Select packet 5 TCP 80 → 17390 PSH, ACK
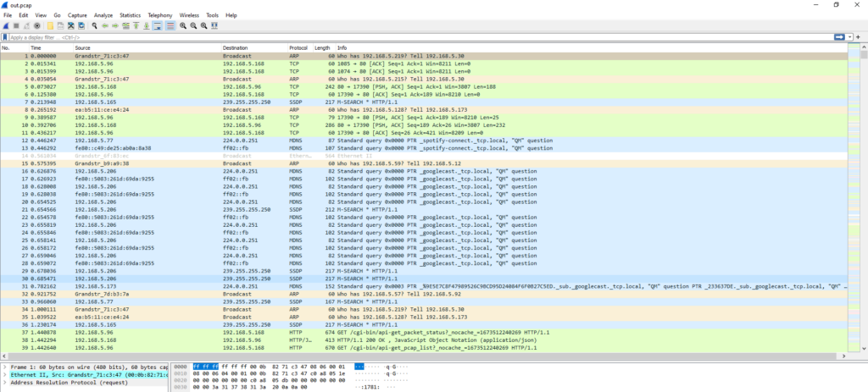The height and width of the screenshot is (392, 868). coord(424,87)
